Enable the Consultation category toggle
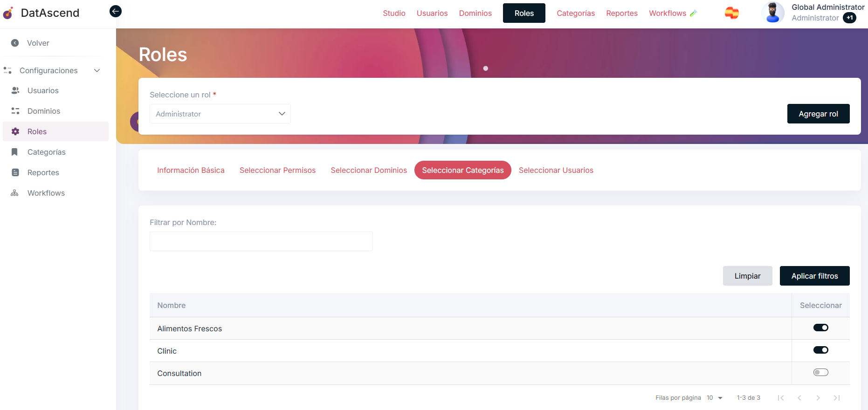Screen dimensions: 868x410 pyautogui.click(x=820, y=372)
